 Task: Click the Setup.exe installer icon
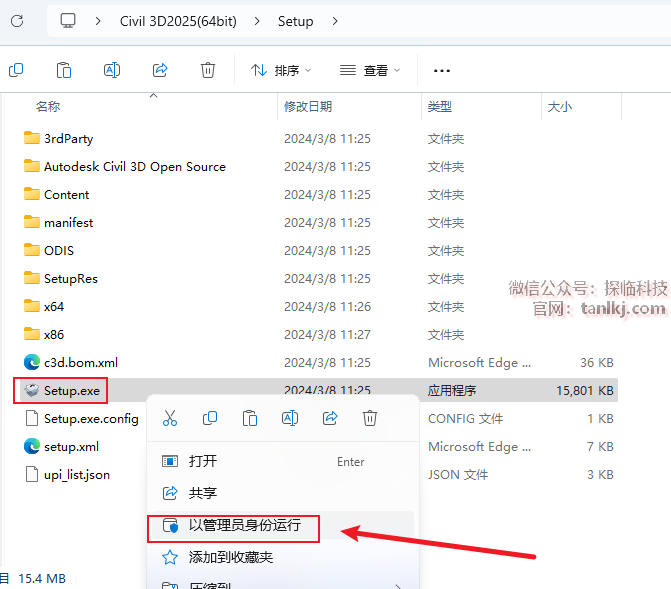pos(32,390)
